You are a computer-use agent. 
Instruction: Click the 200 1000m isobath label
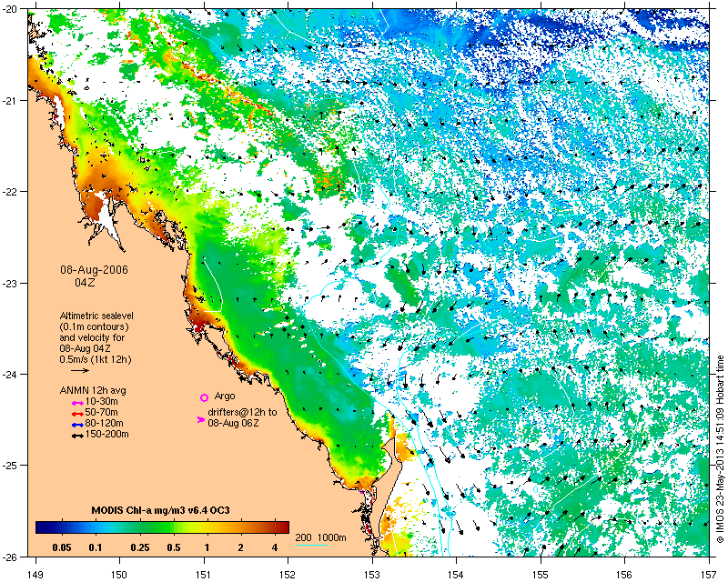pyautogui.click(x=321, y=538)
